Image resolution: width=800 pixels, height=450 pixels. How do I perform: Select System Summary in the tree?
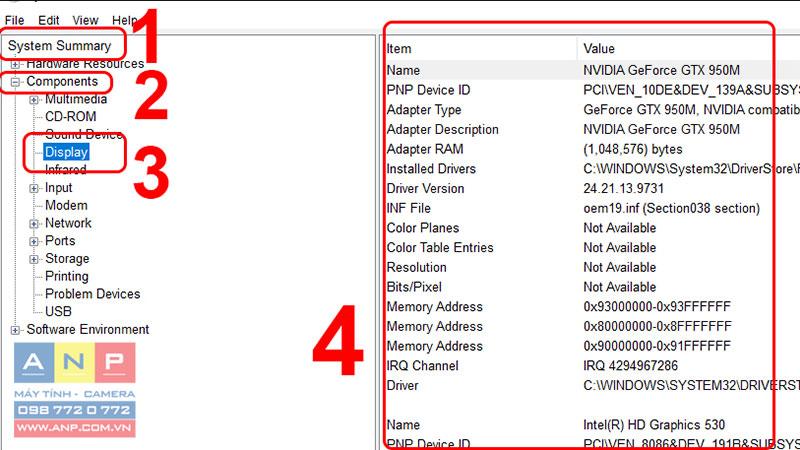tap(59, 46)
